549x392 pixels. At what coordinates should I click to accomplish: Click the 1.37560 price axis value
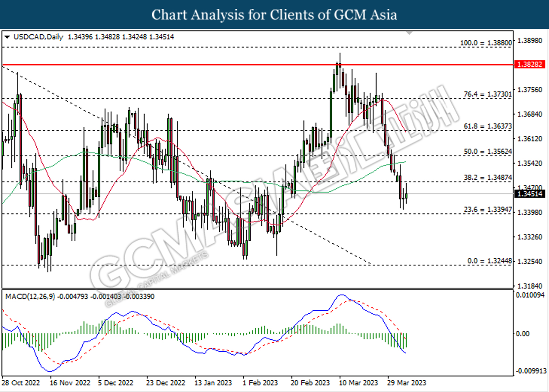coord(530,90)
